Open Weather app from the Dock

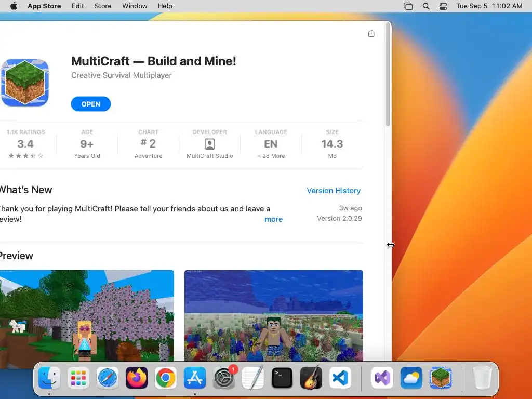click(411, 378)
